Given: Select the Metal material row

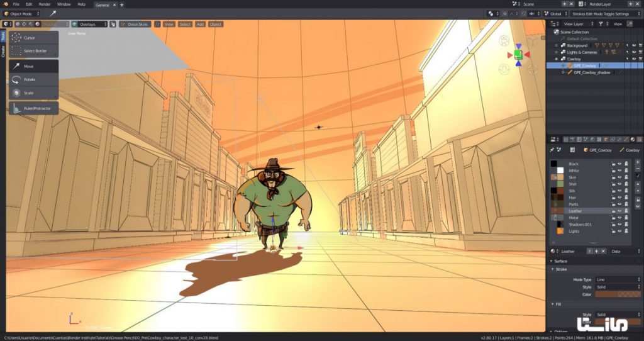Looking at the screenshot, I should click(x=590, y=218).
